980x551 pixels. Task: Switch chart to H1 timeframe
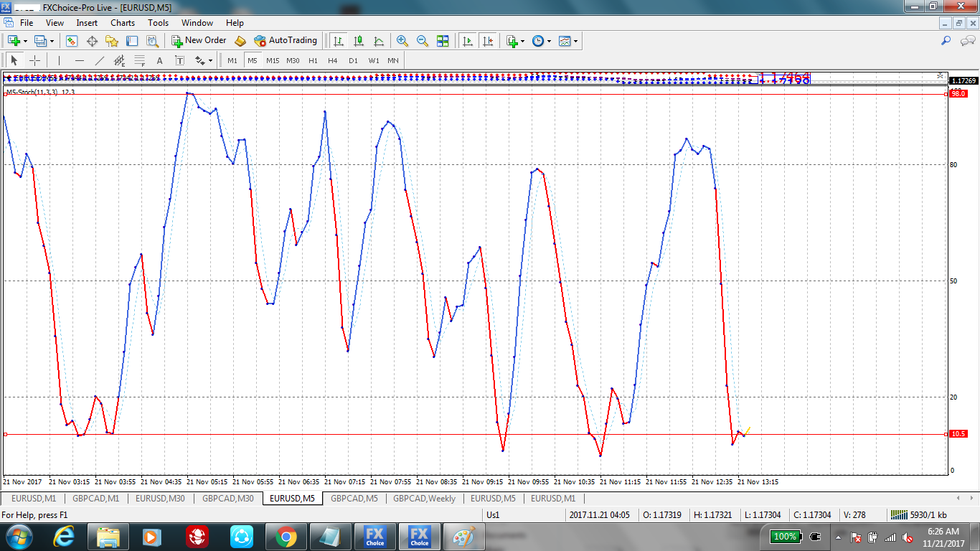313,61
